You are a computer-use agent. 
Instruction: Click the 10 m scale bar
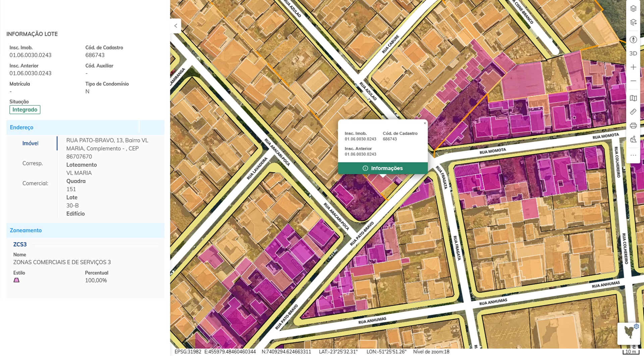[631, 352]
